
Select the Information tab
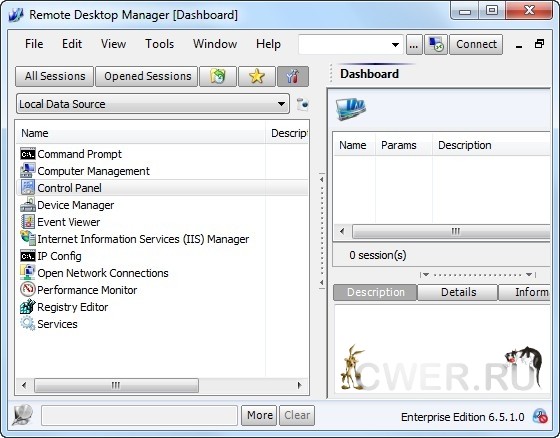(x=525, y=292)
